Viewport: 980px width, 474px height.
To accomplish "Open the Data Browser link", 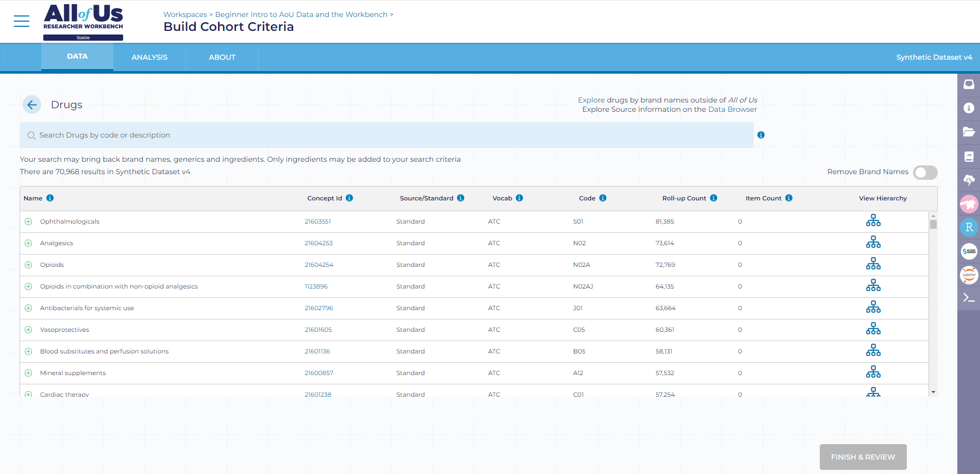I will [732, 109].
